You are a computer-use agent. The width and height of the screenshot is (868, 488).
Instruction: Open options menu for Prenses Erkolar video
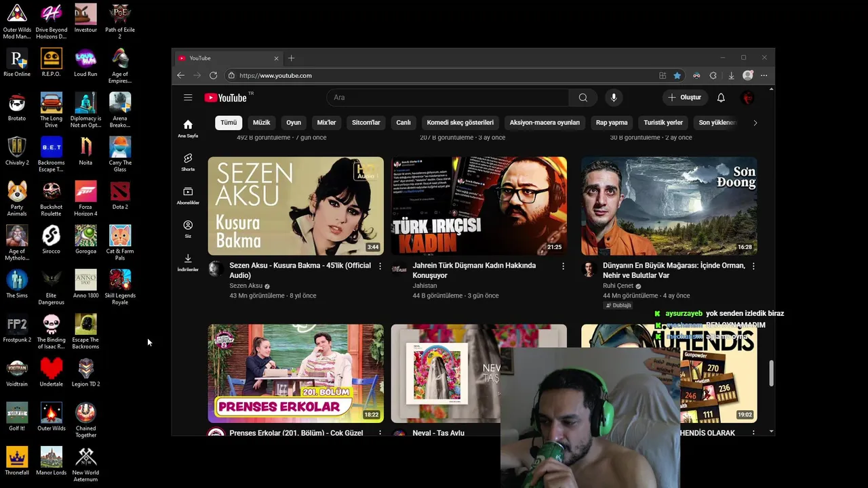tap(380, 432)
